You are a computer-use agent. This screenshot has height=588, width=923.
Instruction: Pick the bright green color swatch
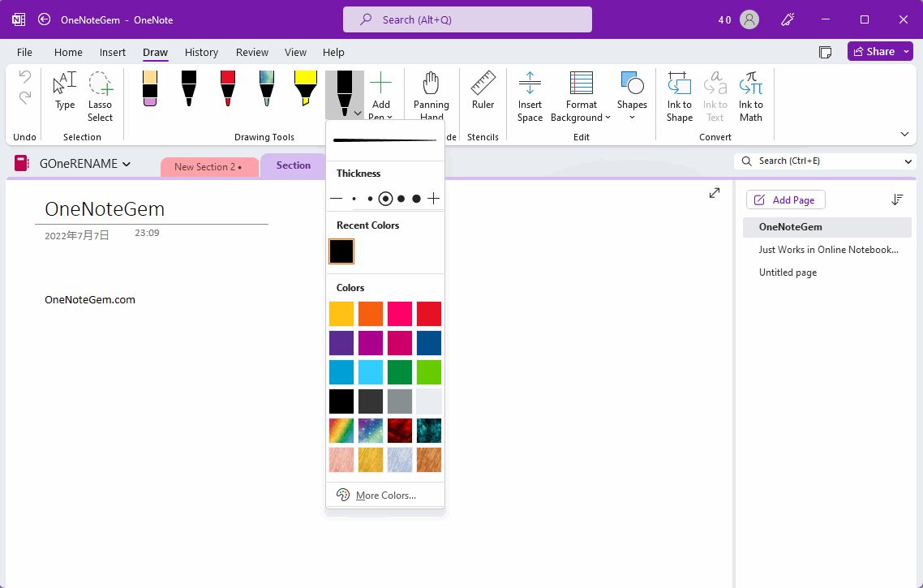(429, 372)
